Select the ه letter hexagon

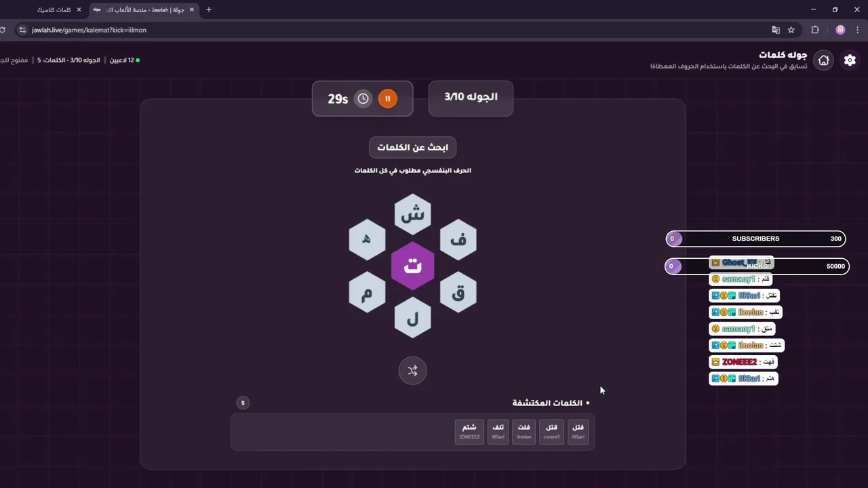point(367,239)
